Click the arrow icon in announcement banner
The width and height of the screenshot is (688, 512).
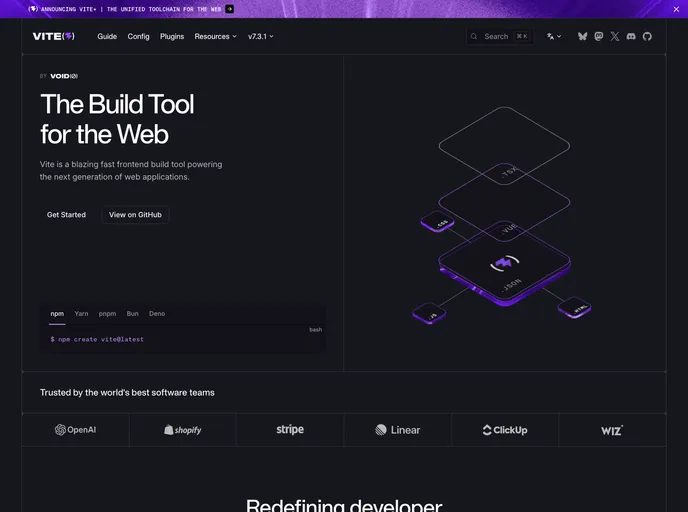point(230,9)
